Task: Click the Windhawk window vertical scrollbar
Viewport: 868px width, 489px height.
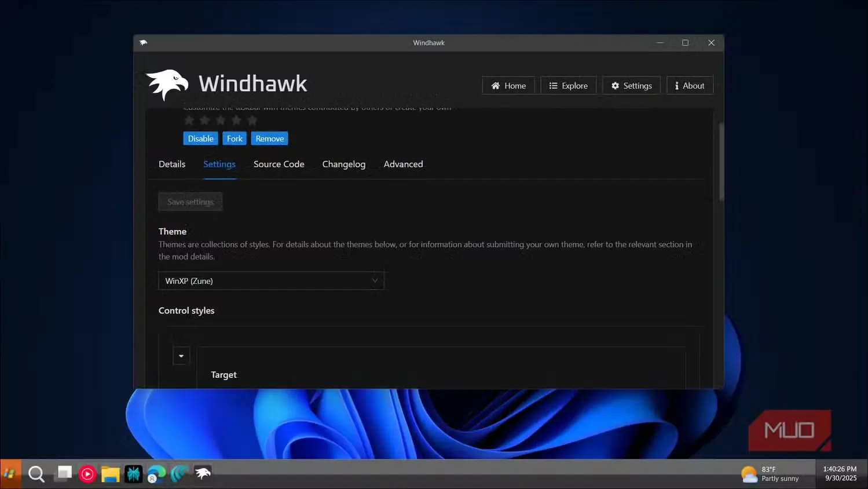Action: pyautogui.click(x=721, y=162)
